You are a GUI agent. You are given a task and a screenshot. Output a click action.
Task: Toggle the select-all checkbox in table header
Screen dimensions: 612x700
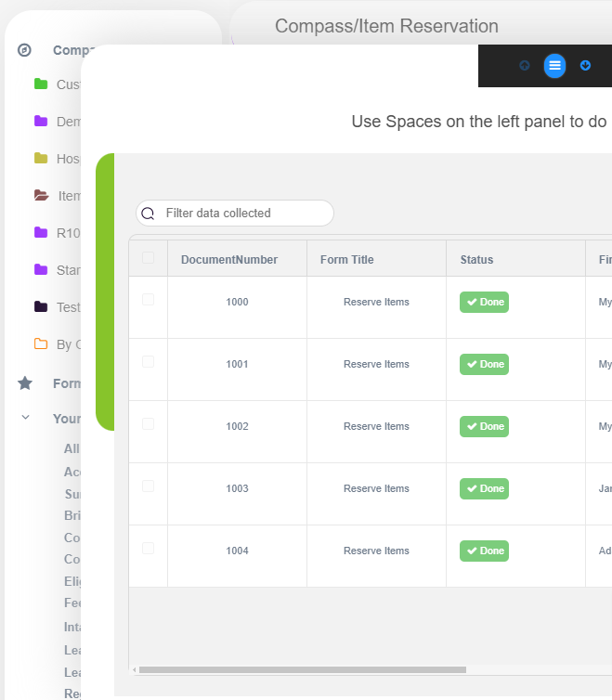(x=149, y=258)
